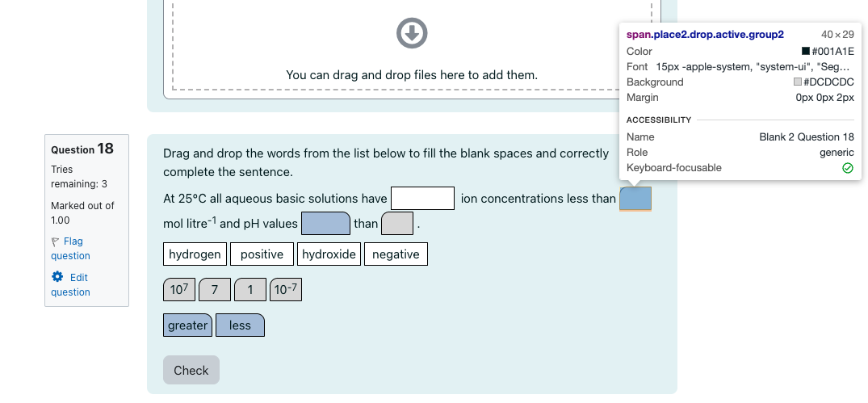Select the 'positive' word tile
The image size is (868, 403).
tap(262, 254)
